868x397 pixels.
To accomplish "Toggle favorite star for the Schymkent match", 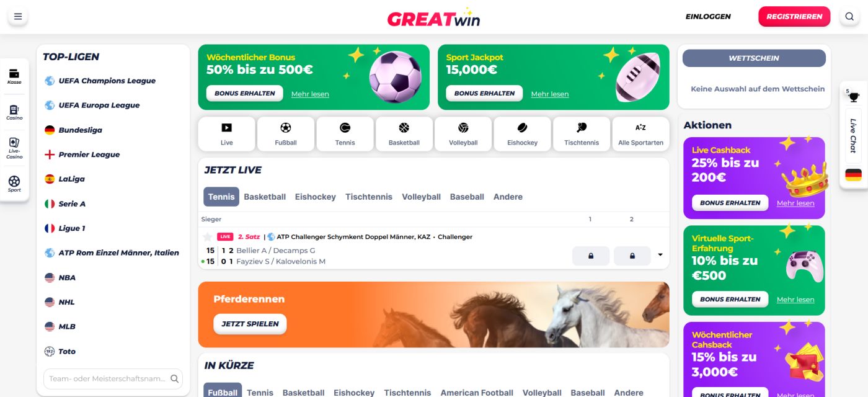I will [x=207, y=237].
